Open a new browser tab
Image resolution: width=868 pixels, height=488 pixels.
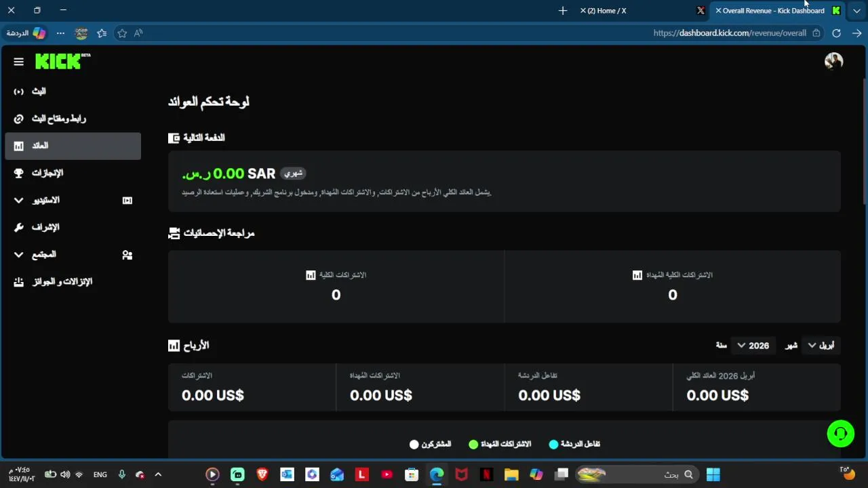click(563, 11)
